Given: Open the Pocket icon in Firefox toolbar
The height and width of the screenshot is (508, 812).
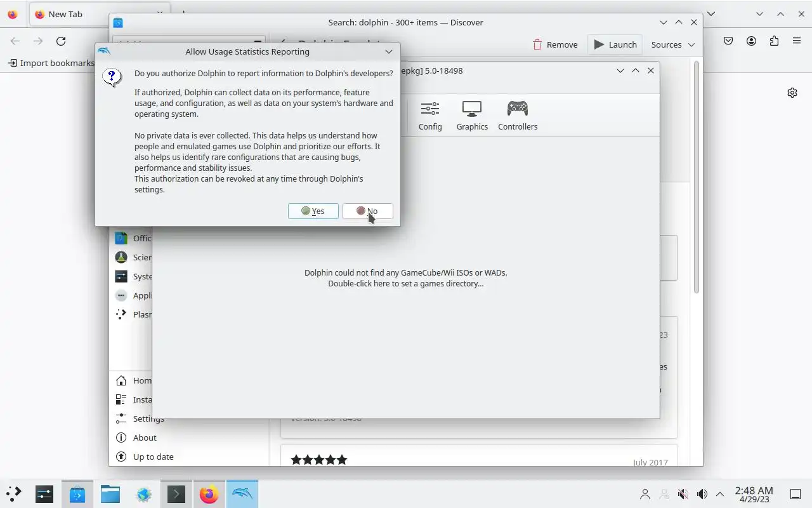Looking at the screenshot, I should [728, 41].
